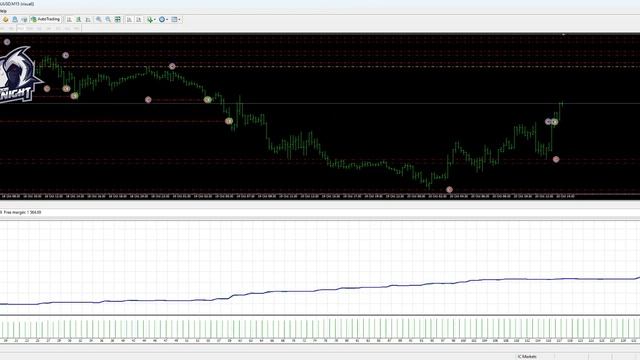
Task: Toggle chart auto scroll icon
Action: coord(129,19)
